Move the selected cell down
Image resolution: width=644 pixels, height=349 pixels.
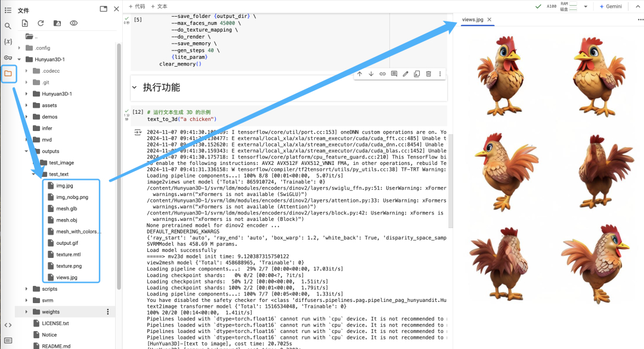click(371, 74)
